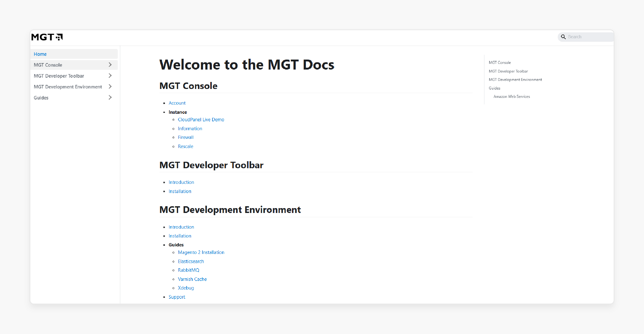644x334 pixels.
Task: Open the Information link
Action: tap(190, 129)
